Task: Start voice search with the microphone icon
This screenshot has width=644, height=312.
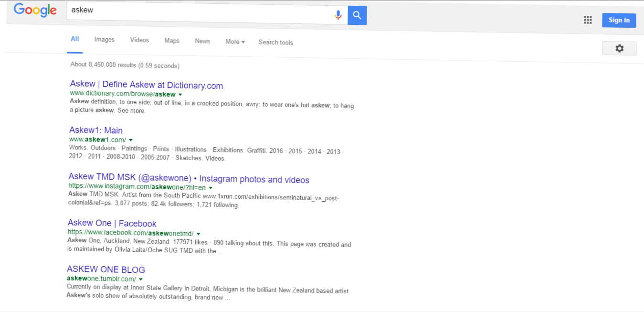Action: (338, 15)
